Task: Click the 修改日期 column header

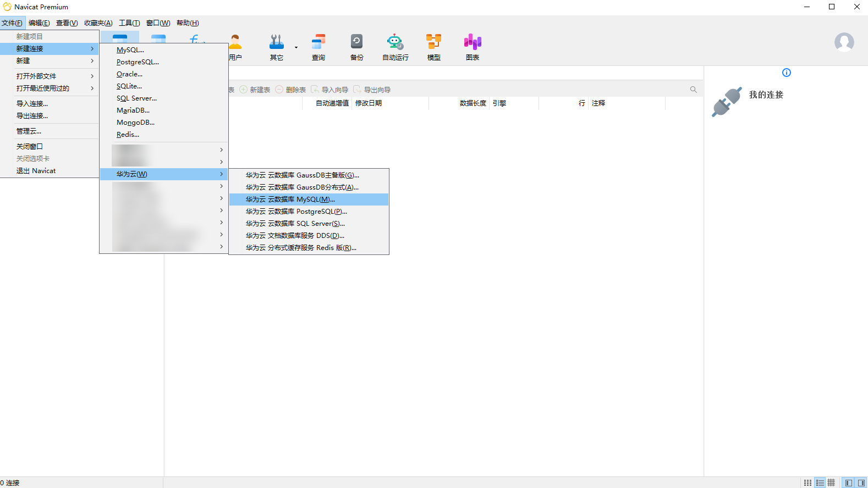Action: pos(369,103)
